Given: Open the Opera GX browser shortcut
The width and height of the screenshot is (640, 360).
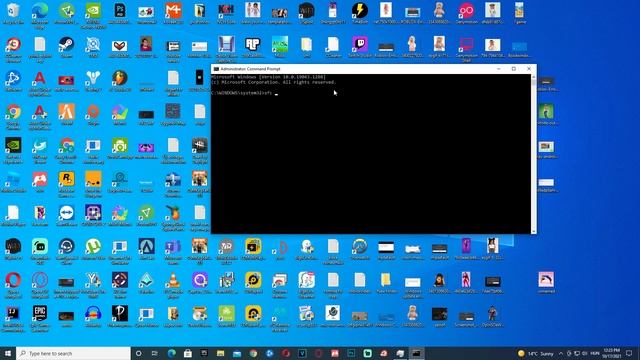Looking at the screenshot, I should pos(40,285).
